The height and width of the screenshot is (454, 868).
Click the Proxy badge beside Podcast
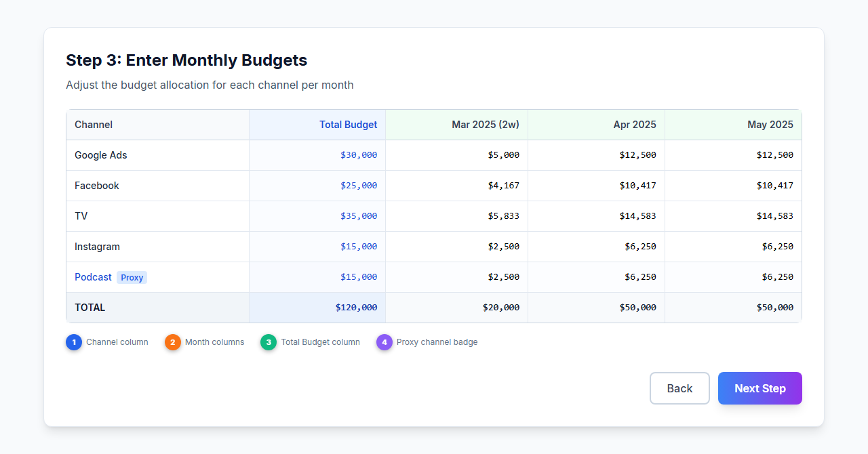[x=132, y=277]
